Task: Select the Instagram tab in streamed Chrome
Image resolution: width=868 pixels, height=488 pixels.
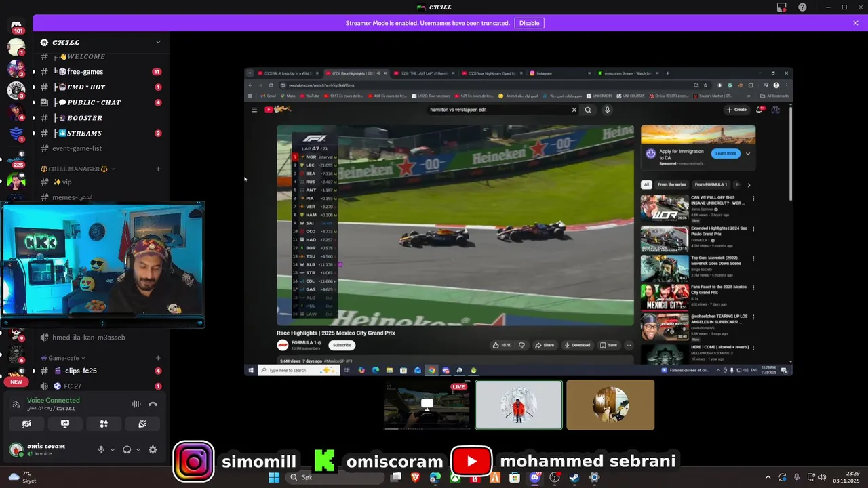Action: 559,73
